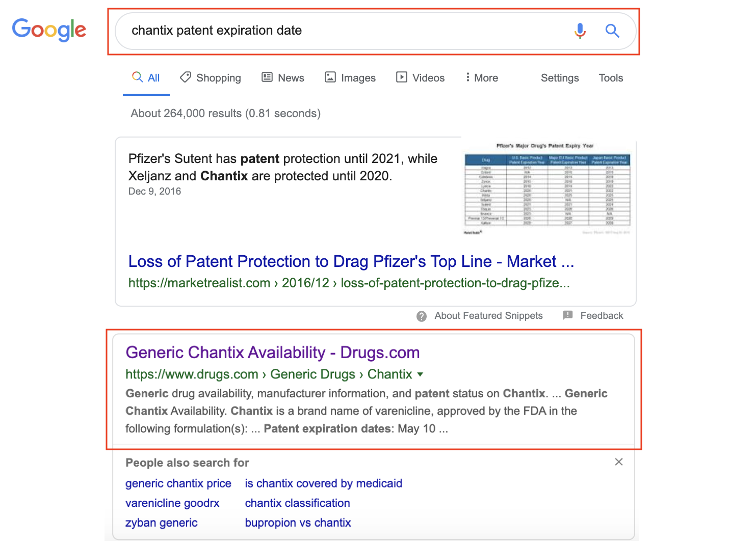Select the bupropion vs chantix suggestion
Screen dimensions: 756x541
[298, 523]
